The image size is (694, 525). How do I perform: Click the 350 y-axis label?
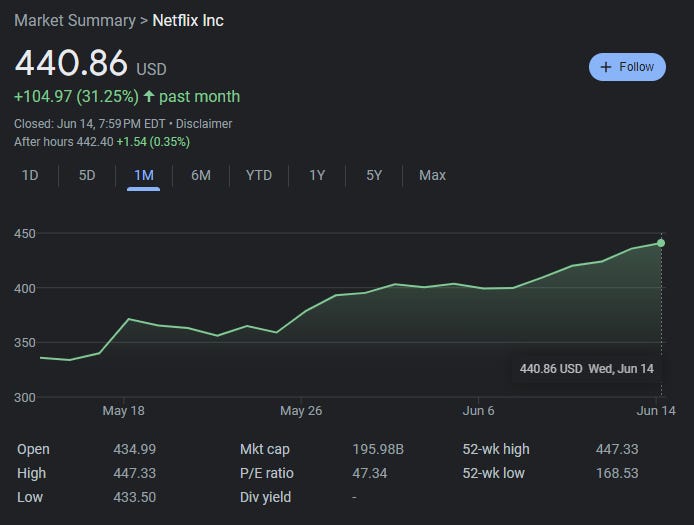[25, 343]
